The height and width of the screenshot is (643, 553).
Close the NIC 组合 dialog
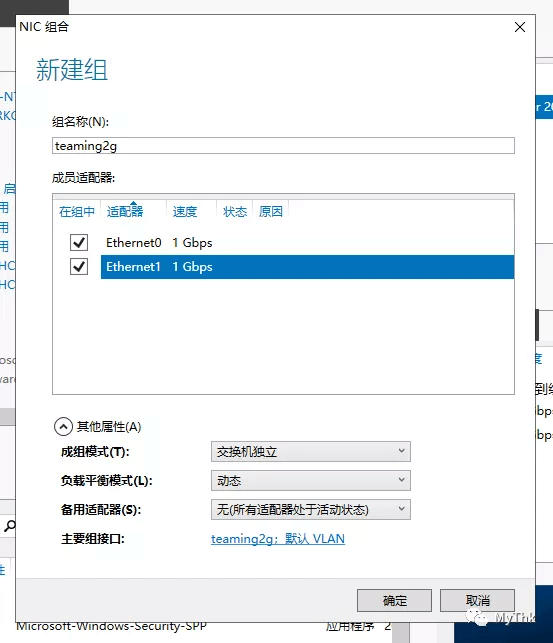point(520,27)
